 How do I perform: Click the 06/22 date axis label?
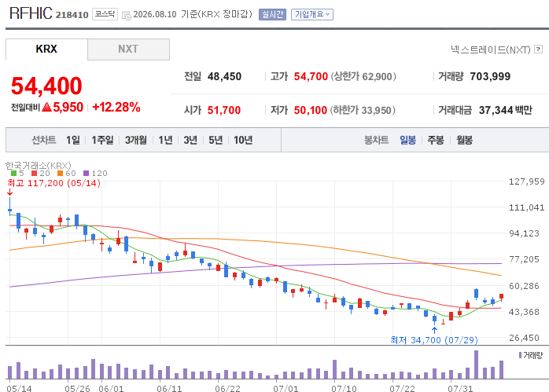(227, 389)
